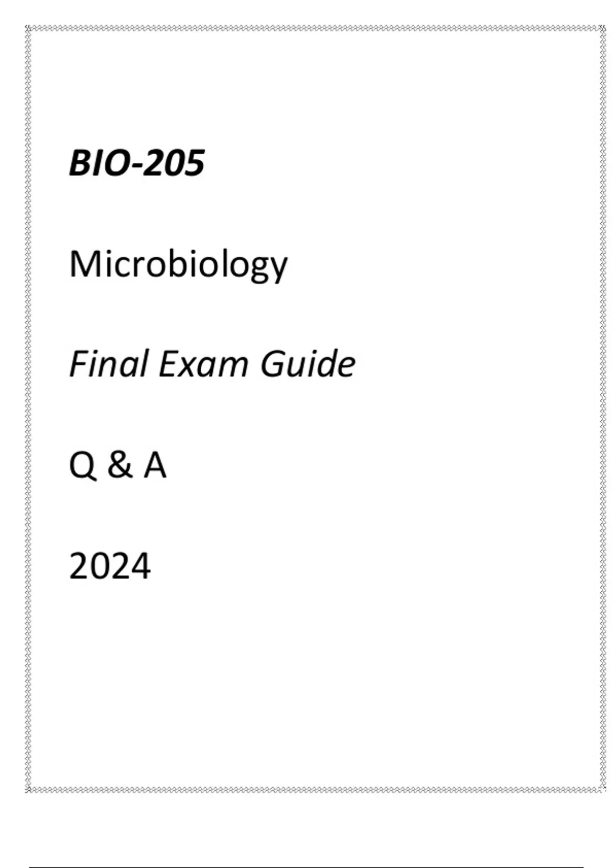Select the word Microbiology

[x=178, y=264]
